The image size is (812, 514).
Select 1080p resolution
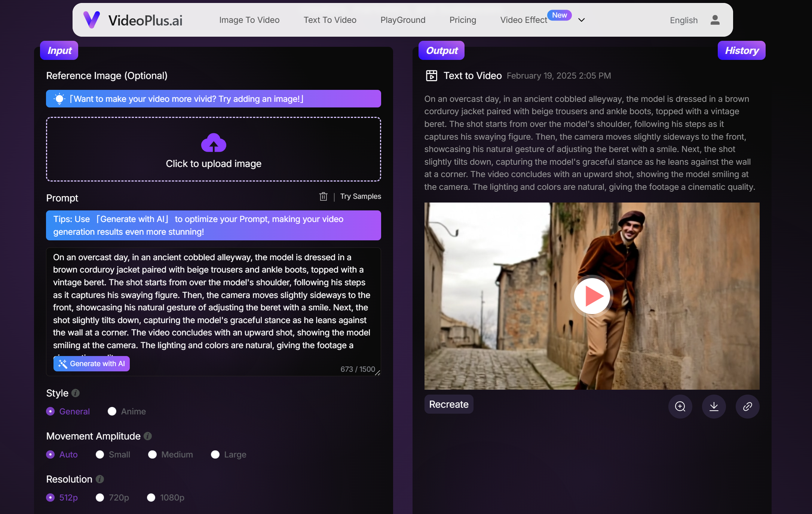[x=151, y=498]
